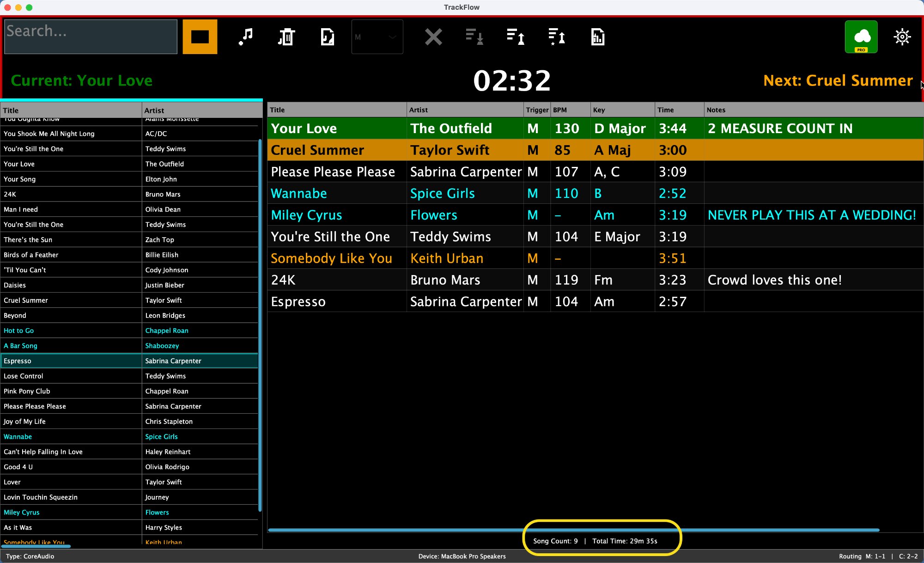Toggle the green PRO cloud sync
The height and width of the screenshot is (563, 924).
(861, 37)
